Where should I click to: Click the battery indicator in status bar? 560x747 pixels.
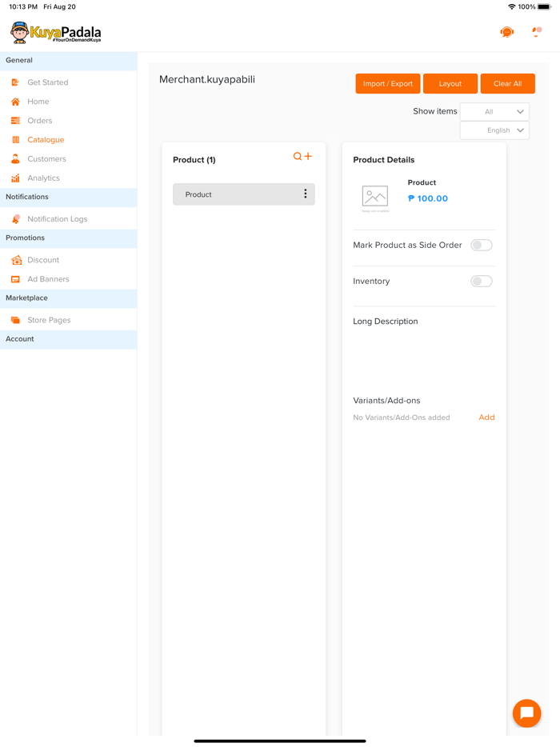click(544, 6)
